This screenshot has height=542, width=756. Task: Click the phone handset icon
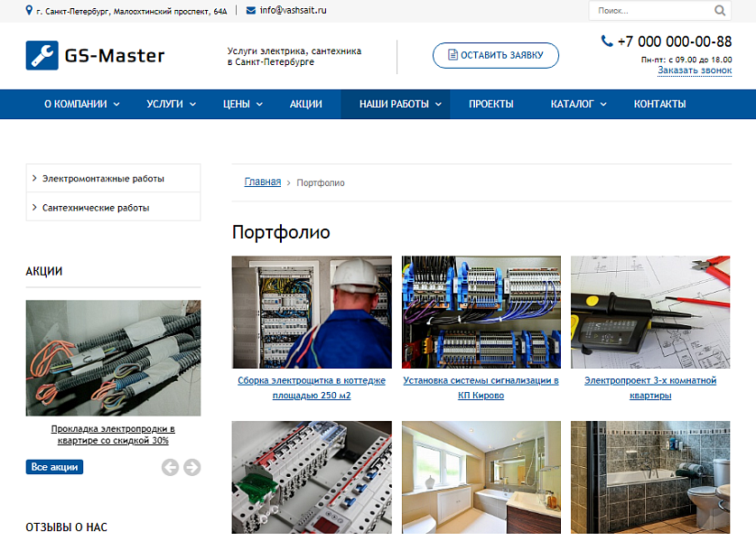(607, 41)
